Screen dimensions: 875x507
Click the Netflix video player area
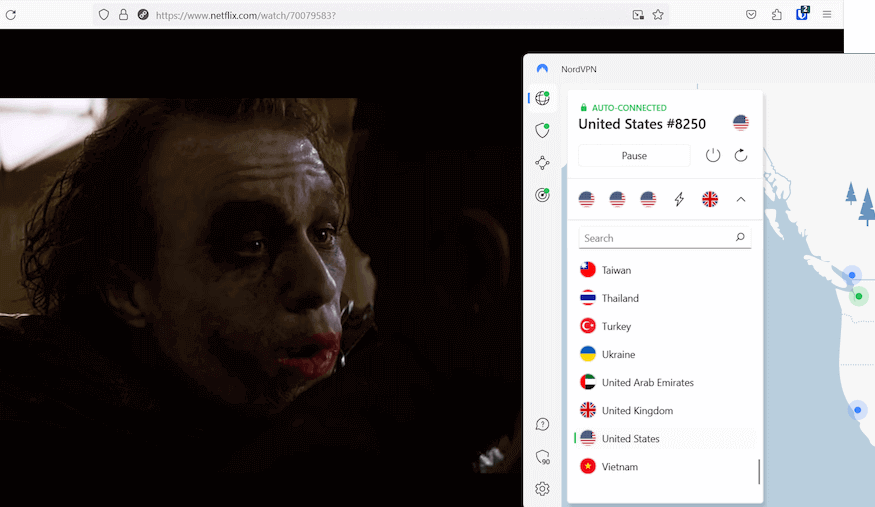[x=261, y=268]
